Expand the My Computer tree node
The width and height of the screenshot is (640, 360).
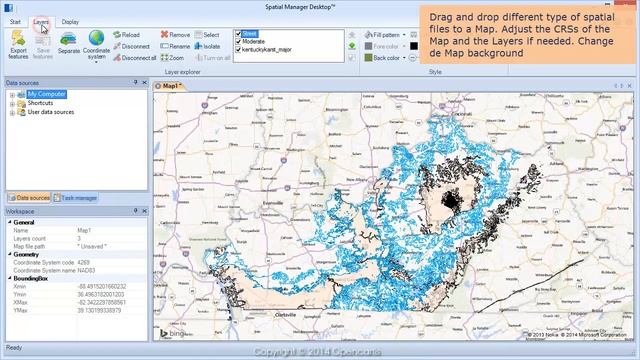click(x=12, y=95)
